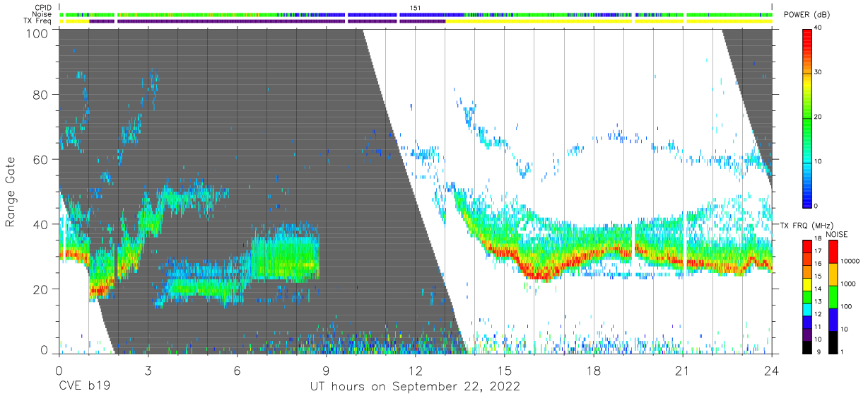Screen dimensions: 868x401
Task: Click the 17 label on the TX FRQ scale
Action: 819,251
